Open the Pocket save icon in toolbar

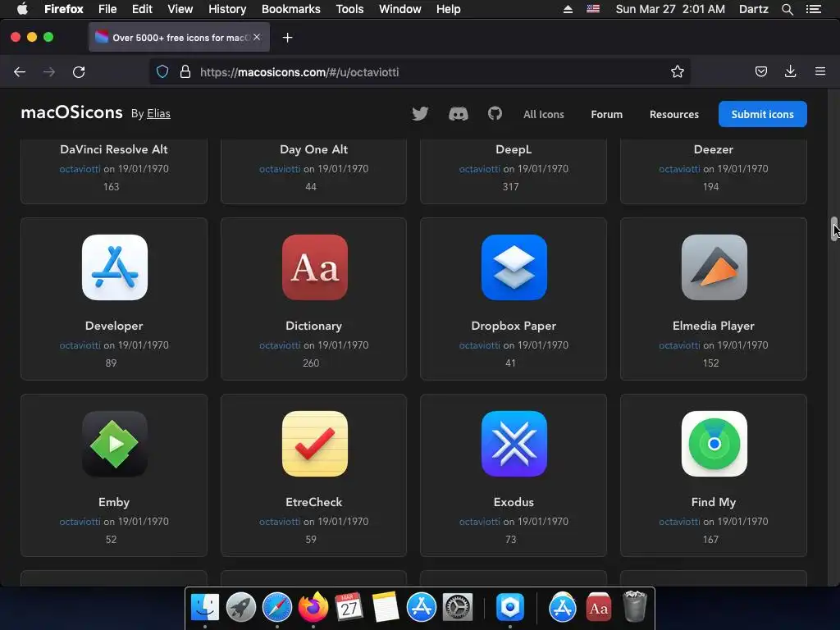tap(760, 72)
